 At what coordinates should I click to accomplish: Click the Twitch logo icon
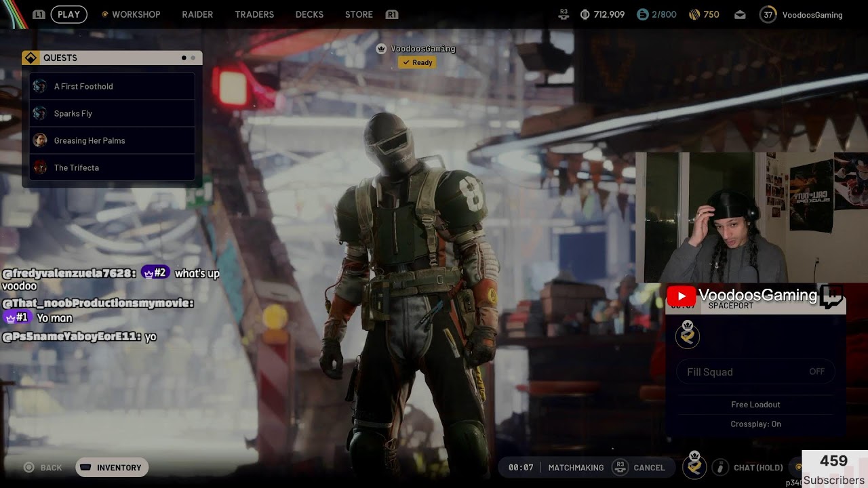pos(831,297)
